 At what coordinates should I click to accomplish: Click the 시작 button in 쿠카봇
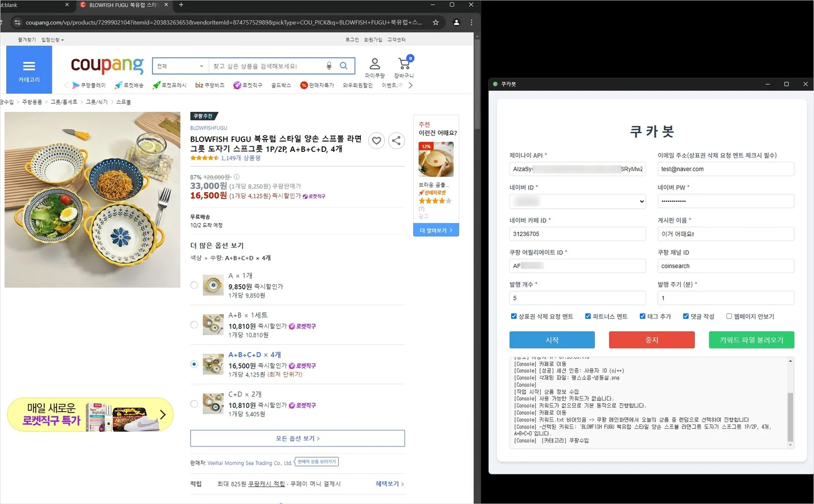(x=552, y=340)
